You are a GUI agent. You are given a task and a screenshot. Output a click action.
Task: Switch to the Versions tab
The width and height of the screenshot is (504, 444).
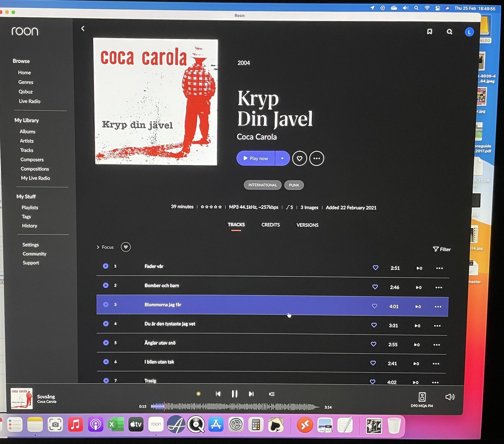coord(308,225)
